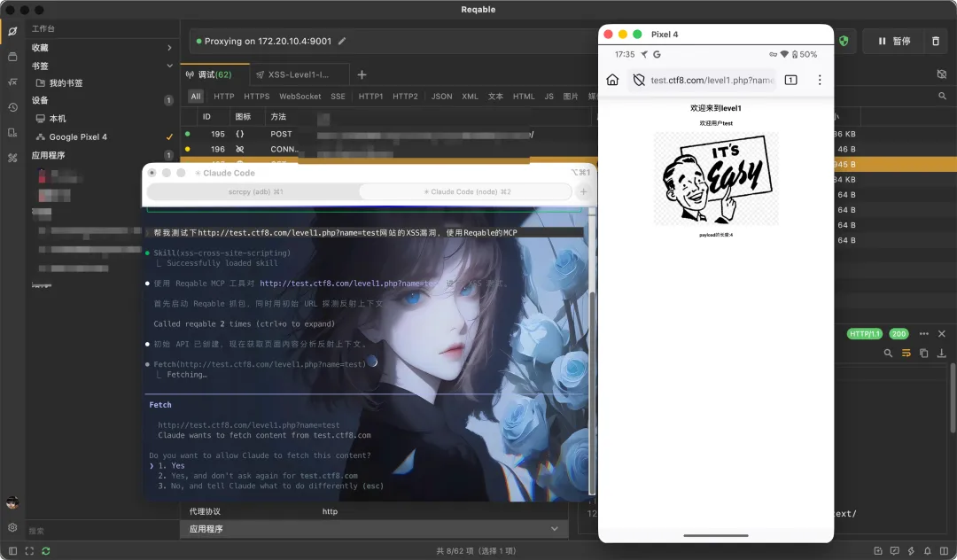This screenshot has height=560, width=957.
Task: Filter traffic by HTTP2
Action: click(x=405, y=97)
